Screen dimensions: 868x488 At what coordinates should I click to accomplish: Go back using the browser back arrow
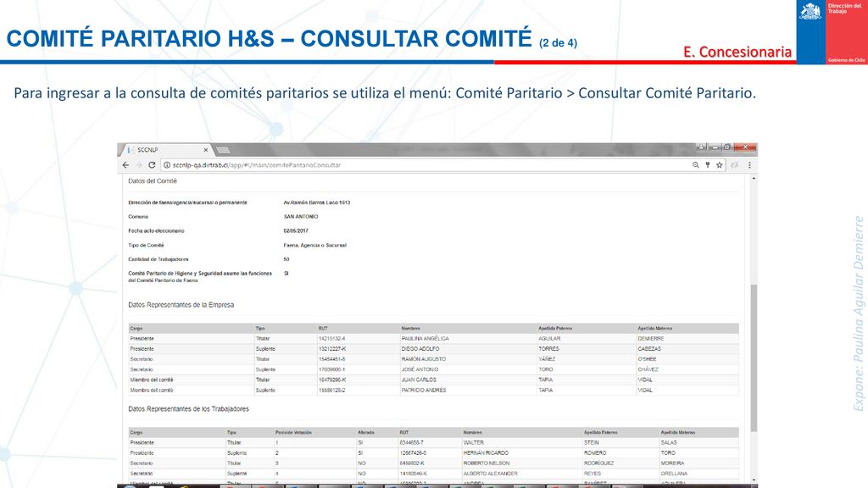125,165
